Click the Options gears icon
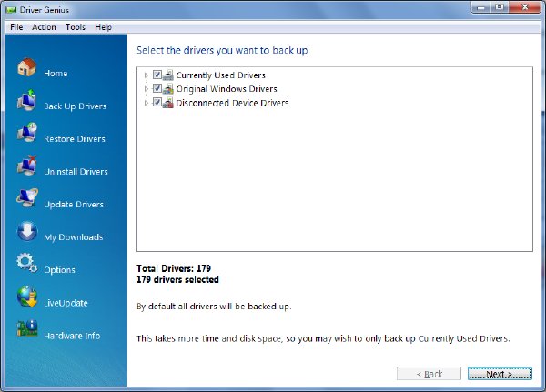 point(26,263)
